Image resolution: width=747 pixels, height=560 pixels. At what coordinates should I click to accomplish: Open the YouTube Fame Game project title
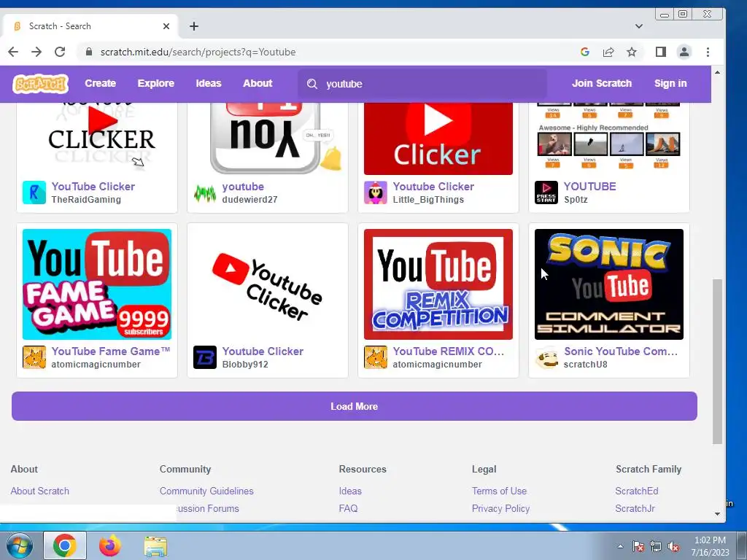(x=111, y=351)
